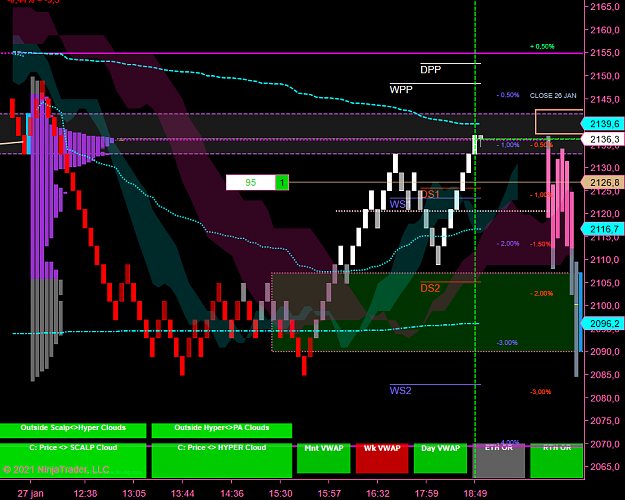Click the 18:49 time axis label

coord(475,494)
